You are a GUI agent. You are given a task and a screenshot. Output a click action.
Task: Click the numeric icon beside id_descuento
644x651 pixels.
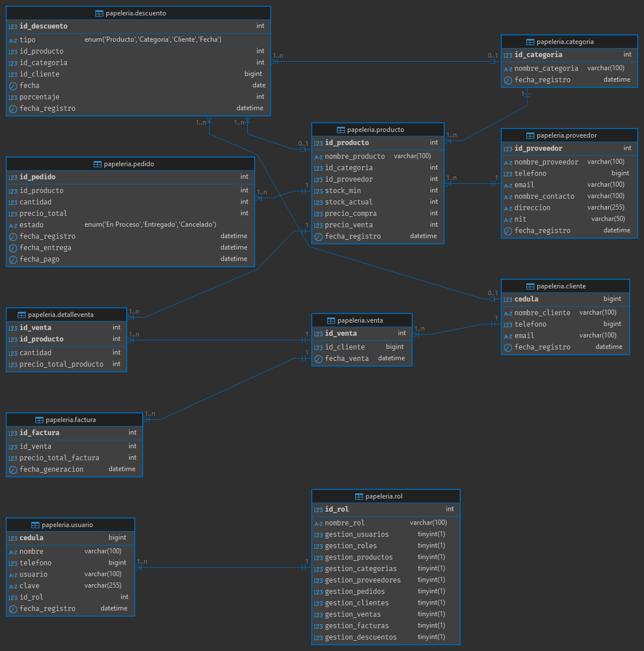click(x=13, y=27)
